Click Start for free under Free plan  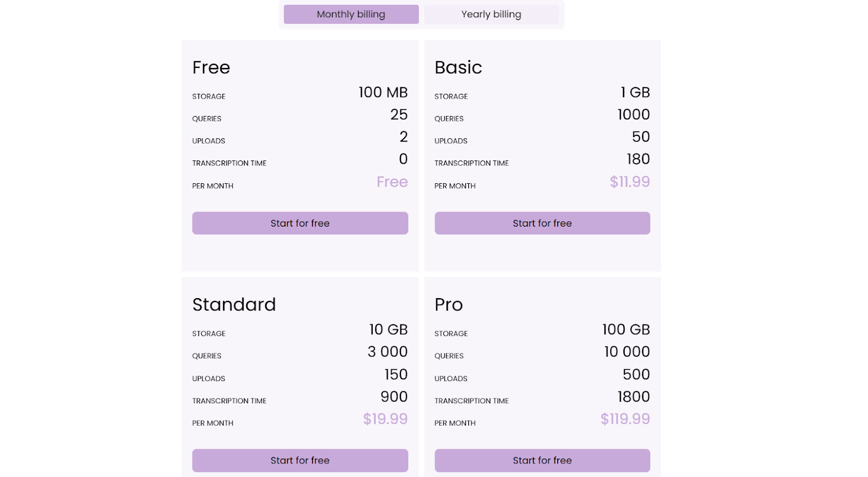tap(300, 223)
